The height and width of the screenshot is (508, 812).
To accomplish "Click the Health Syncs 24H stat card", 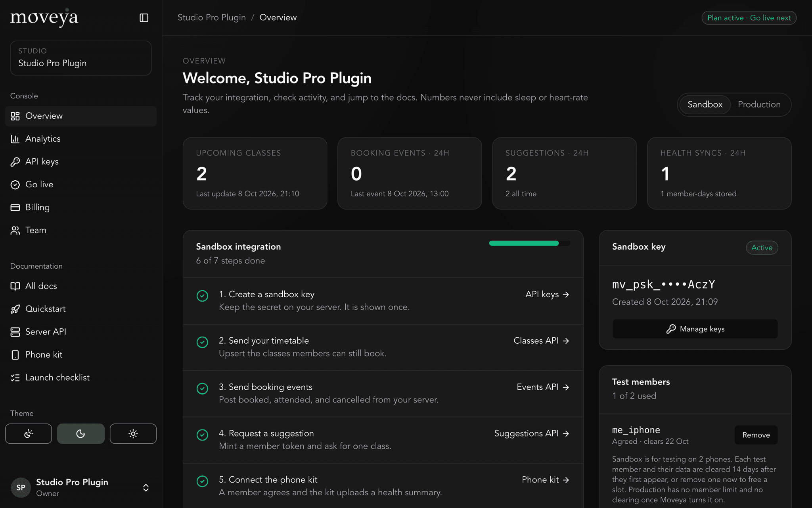I will point(719,173).
